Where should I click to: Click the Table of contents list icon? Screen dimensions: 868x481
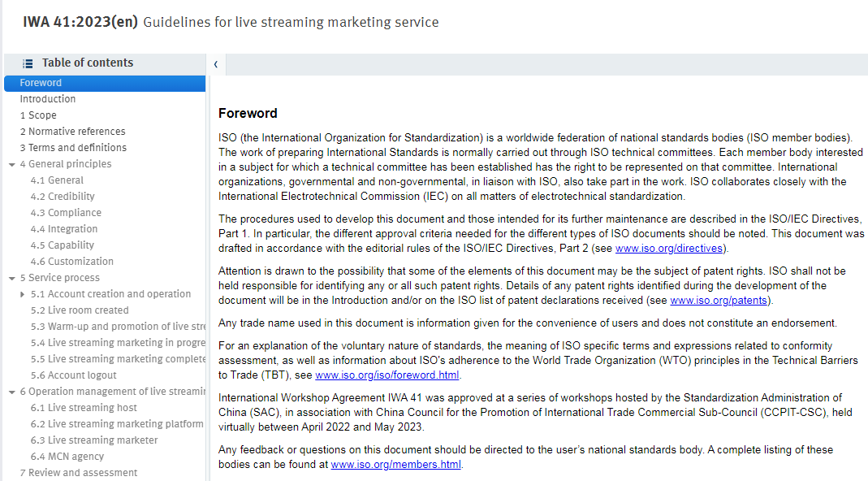point(28,63)
